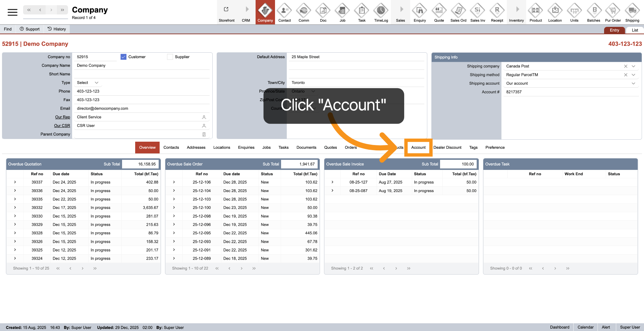Open the TimeLog module icon
Viewport: 644px width, 331px height.
click(381, 11)
